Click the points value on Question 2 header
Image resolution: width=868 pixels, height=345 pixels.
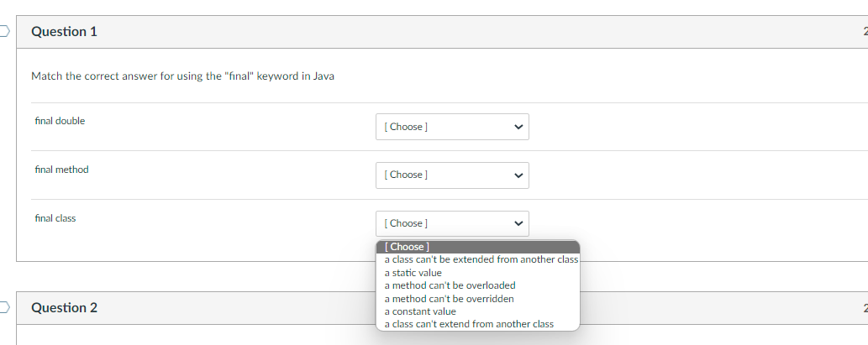[x=865, y=308]
